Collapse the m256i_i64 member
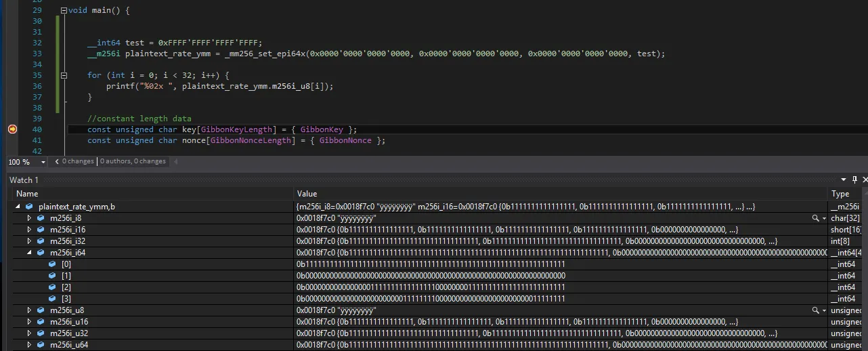868x351 pixels. 29,253
